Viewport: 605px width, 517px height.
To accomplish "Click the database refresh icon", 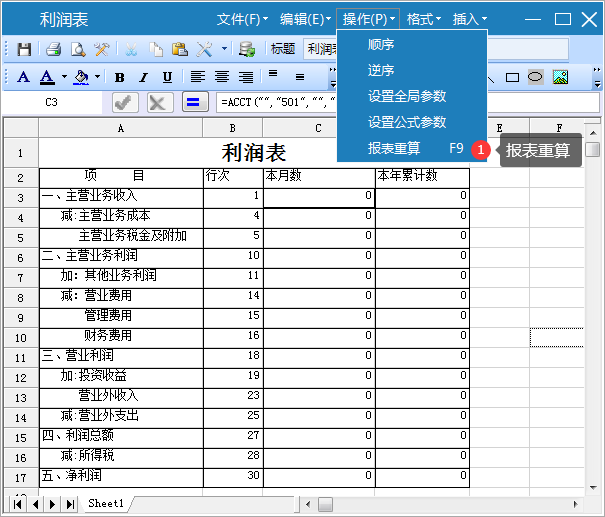I will (x=247, y=49).
